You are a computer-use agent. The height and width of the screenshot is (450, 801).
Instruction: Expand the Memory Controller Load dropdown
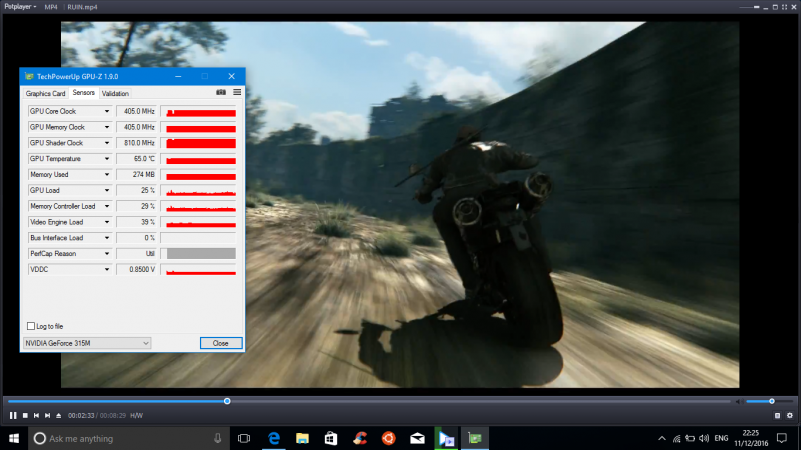click(107, 206)
